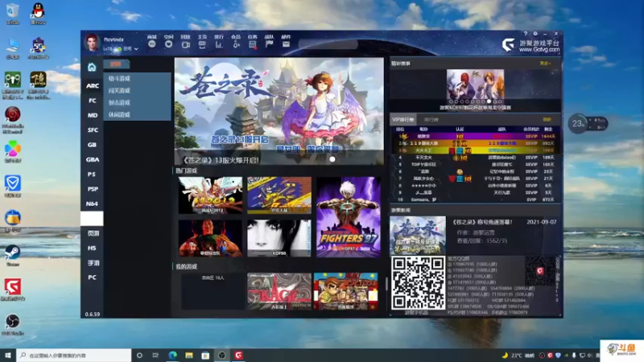This screenshot has height=362, width=644.
Task: Open the help question mark icon
Action: click(526, 34)
